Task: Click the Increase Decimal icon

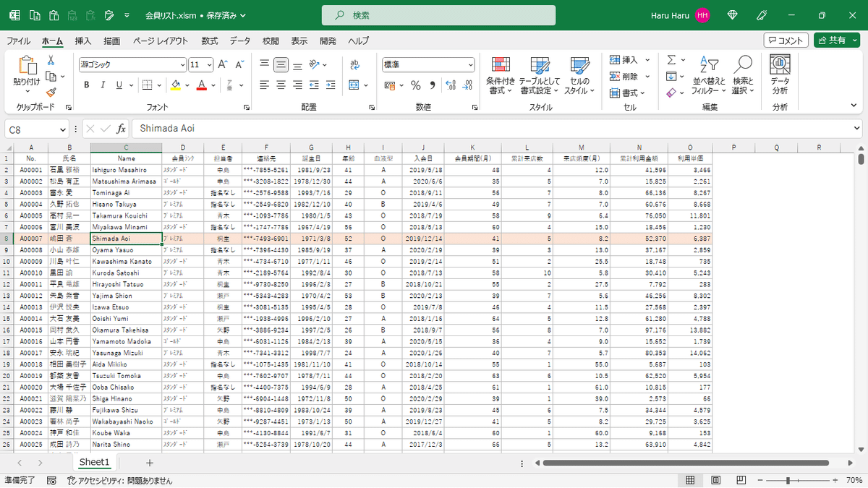Action: [451, 85]
